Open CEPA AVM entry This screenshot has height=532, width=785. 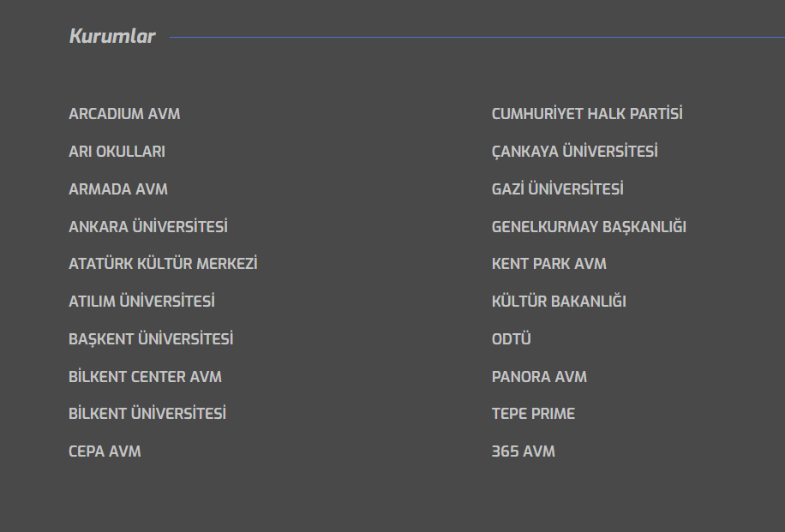click(105, 451)
